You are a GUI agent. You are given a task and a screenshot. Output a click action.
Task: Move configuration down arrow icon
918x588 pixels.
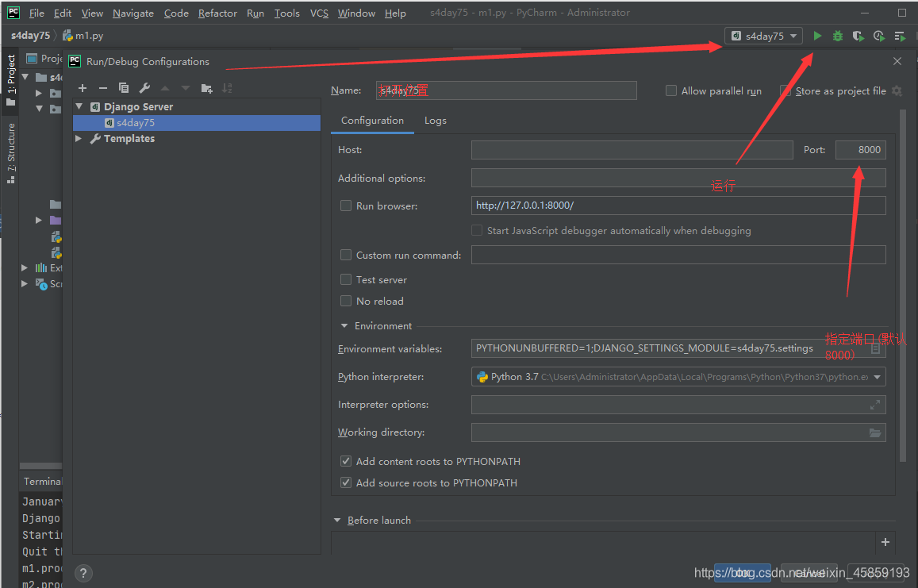click(x=186, y=88)
